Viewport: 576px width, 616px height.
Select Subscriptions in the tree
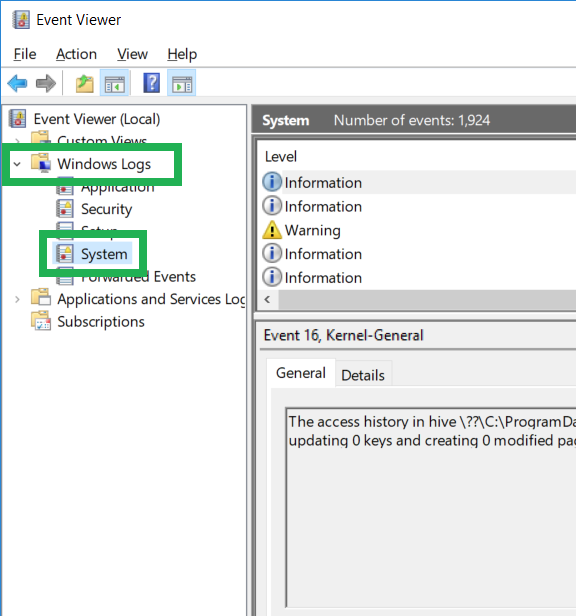(x=101, y=322)
